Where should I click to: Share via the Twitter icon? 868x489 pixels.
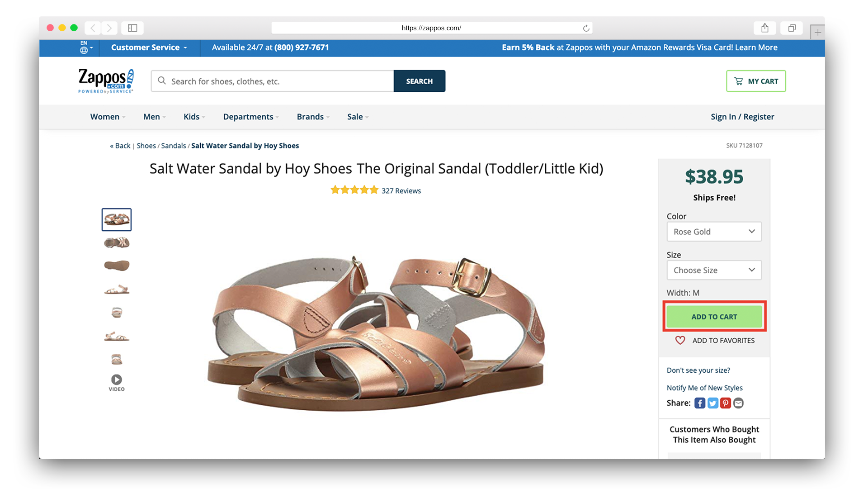click(712, 403)
